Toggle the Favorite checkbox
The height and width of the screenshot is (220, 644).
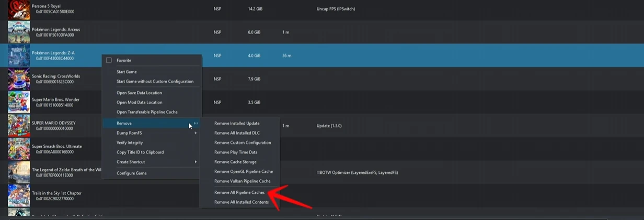109,60
